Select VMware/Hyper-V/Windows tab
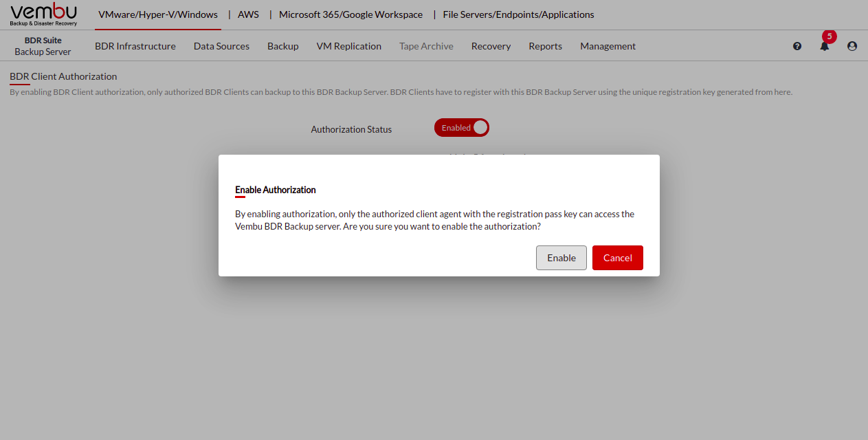 point(158,14)
